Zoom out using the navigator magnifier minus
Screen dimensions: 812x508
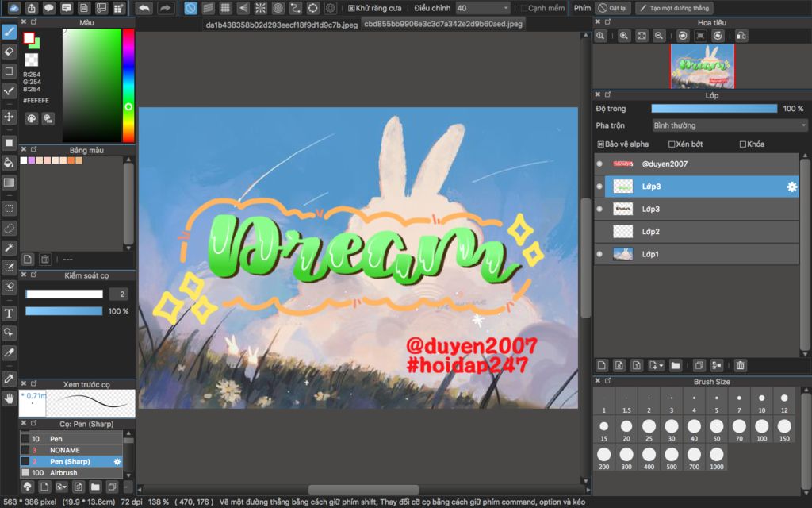coord(659,36)
